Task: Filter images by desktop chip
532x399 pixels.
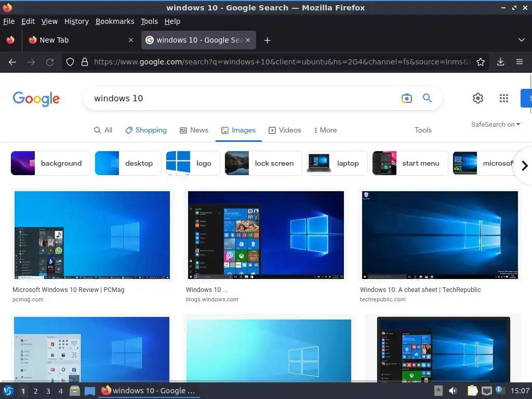Action: (x=128, y=163)
